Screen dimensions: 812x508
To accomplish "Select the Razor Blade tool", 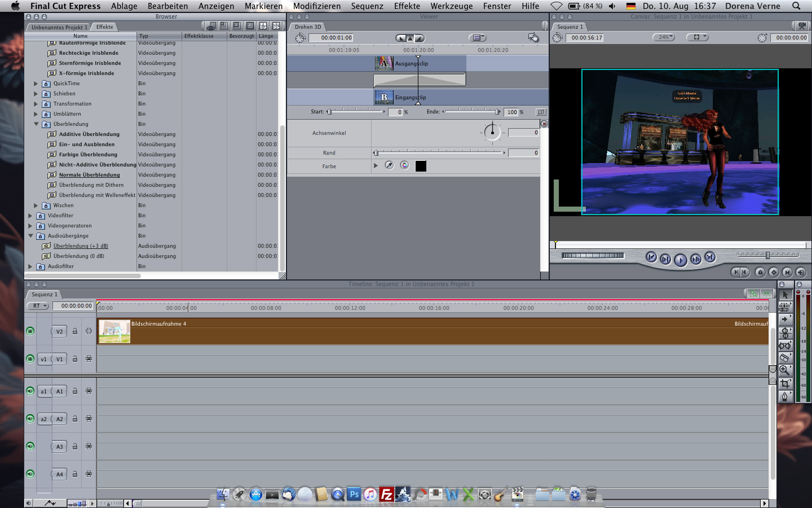I will pos(784,358).
